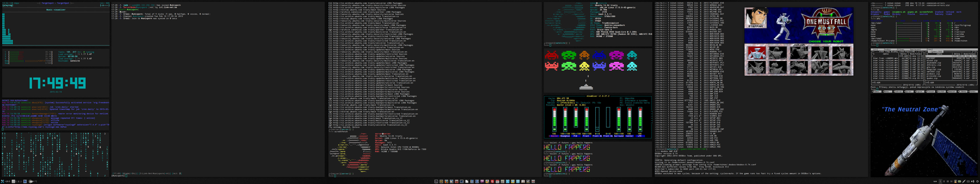The height and width of the screenshot is (184, 980).
Task: Click the [^] indicator on right MC panel
Action: 974,52
